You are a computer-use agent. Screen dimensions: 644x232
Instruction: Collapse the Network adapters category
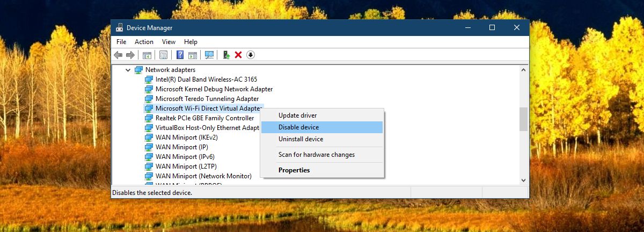[128, 70]
